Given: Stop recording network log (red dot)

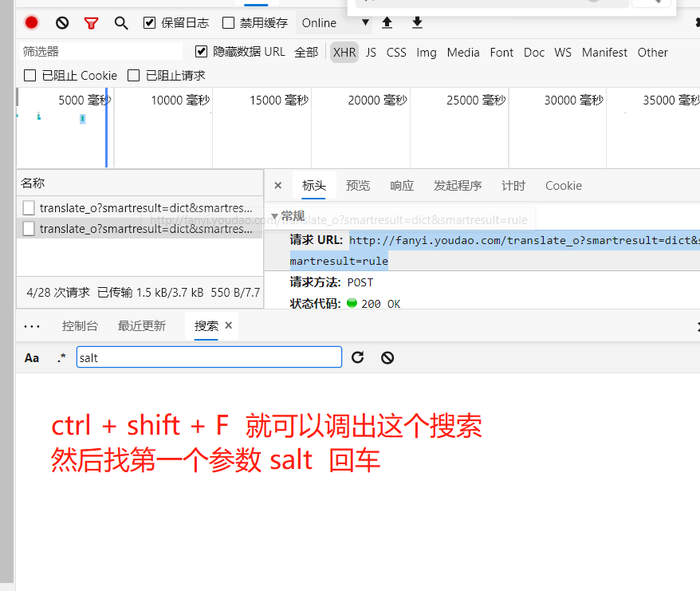Looking at the screenshot, I should 31,23.
